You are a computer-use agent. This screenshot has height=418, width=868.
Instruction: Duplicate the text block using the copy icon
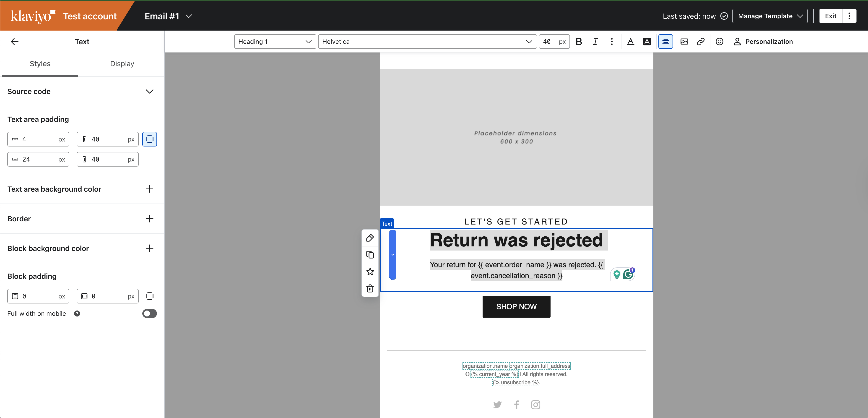pos(370,254)
